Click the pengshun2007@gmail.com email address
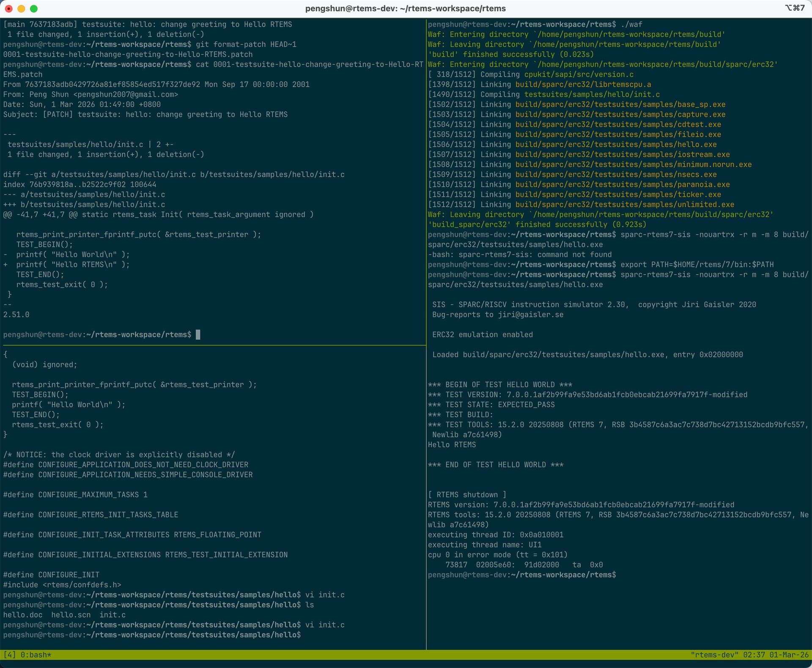Screen dimensions: 812x668 click(126, 95)
